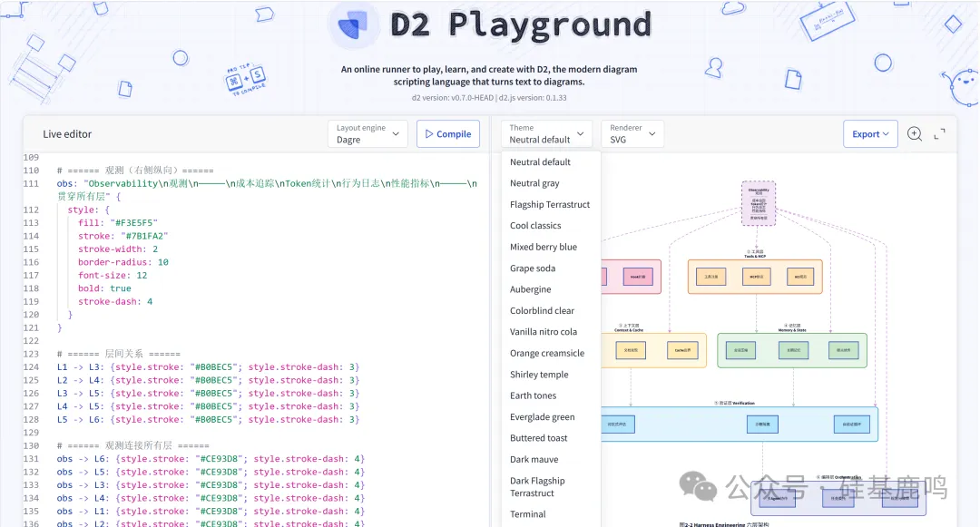Choose the Grape soda theme

(x=533, y=268)
